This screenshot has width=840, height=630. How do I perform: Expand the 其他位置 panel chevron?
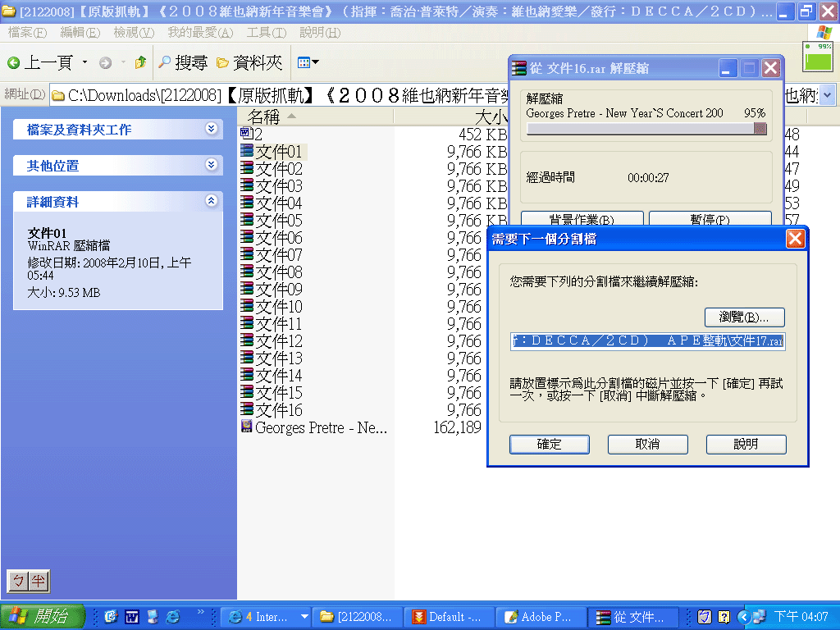pyautogui.click(x=211, y=164)
